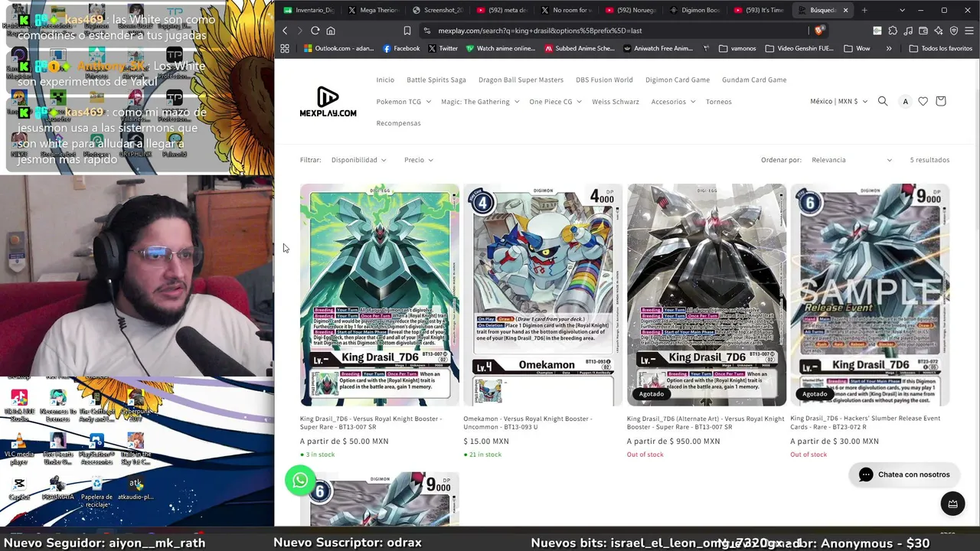Open the Facebook bookmark
The image size is (980, 551).
click(401, 48)
